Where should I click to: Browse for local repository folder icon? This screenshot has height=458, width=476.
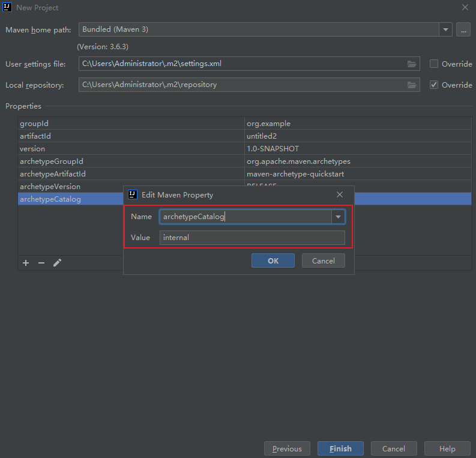412,85
